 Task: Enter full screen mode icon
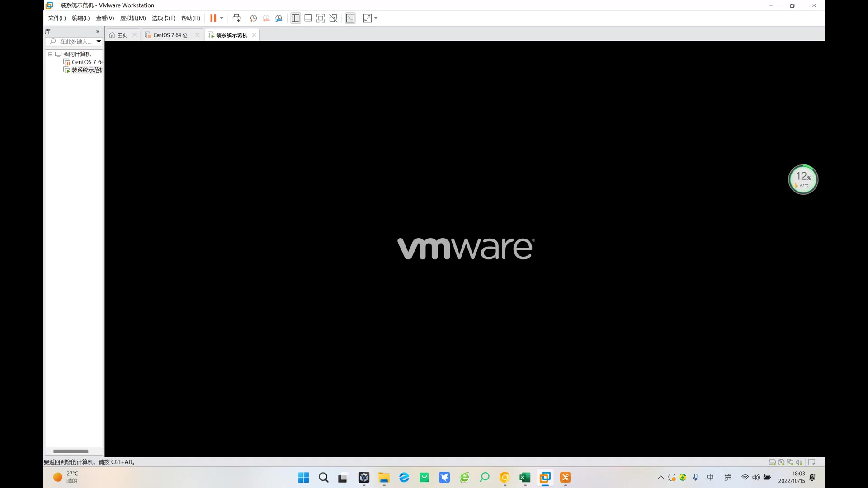pyautogui.click(x=321, y=18)
